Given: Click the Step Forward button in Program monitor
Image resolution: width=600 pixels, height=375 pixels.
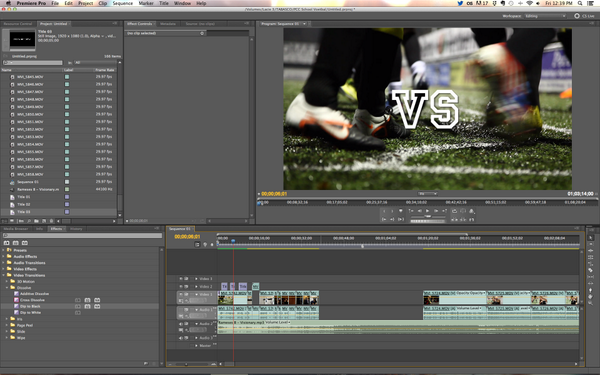Looking at the screenshot, I should pyautogui.click(x=436, y=211).
